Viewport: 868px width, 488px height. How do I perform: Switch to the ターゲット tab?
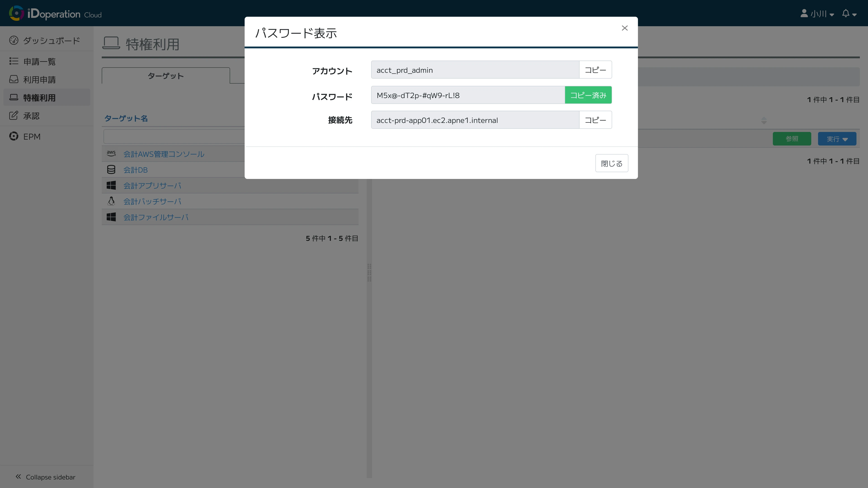pyautogui.click(x=165, y=76)
